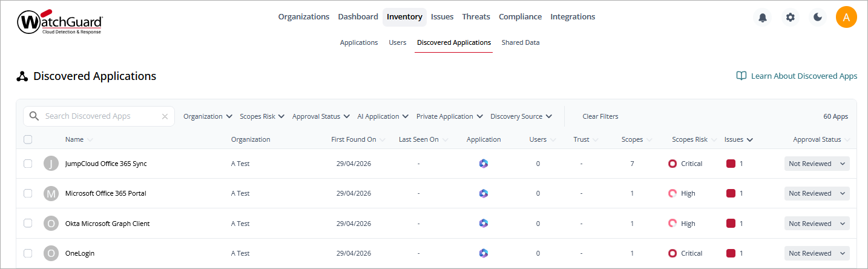Clear the search field with the X icon
The width and height of the screenshot is (868, 269).
coord(165,116)
